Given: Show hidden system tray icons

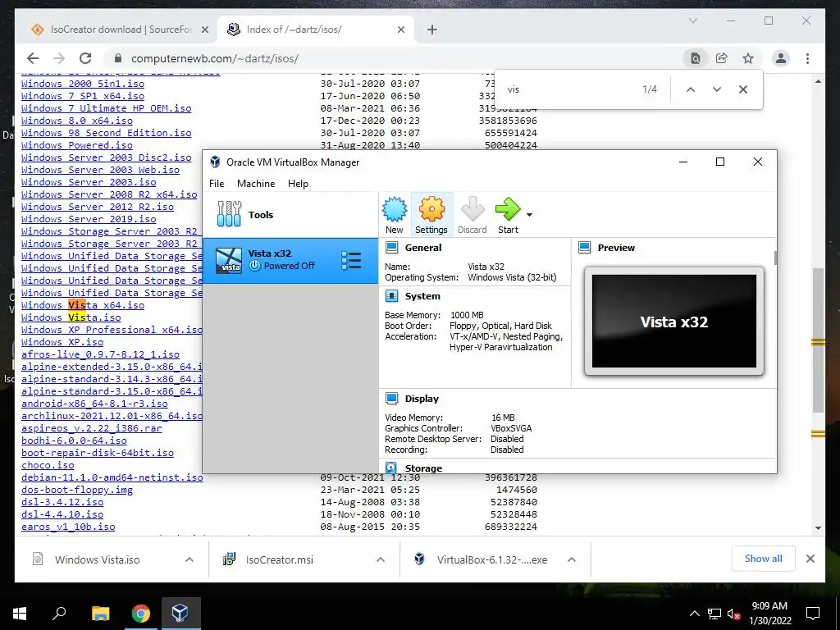Looking at the screenshot, I should tap(694, 614).
